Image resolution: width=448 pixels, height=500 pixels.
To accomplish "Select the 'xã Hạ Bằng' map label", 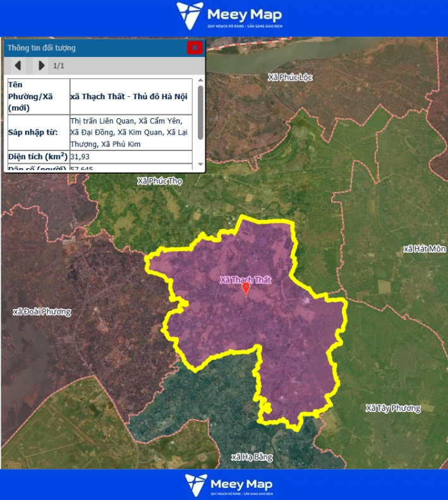I will coord(252,457).
